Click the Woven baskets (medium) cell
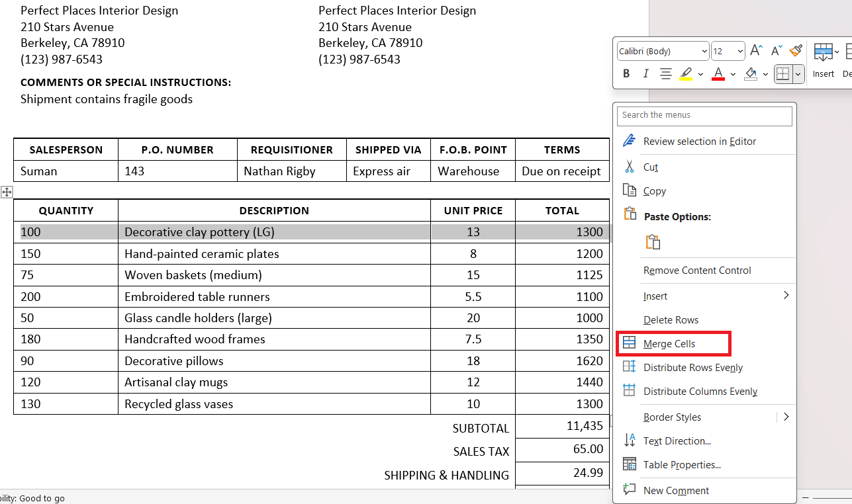This screenshot has height=504, width=852. (274, 275)
